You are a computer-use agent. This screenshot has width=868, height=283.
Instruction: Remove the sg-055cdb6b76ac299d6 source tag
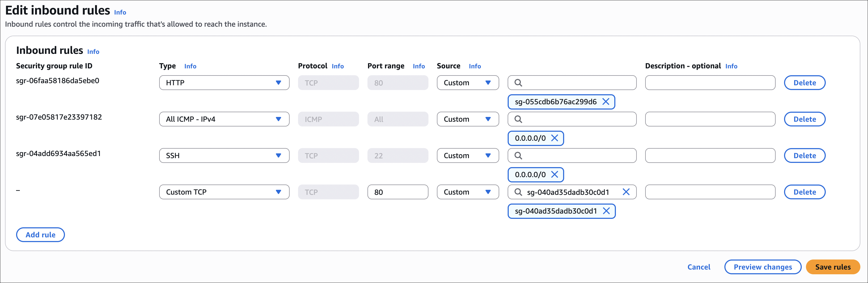(x=606, y=102)
